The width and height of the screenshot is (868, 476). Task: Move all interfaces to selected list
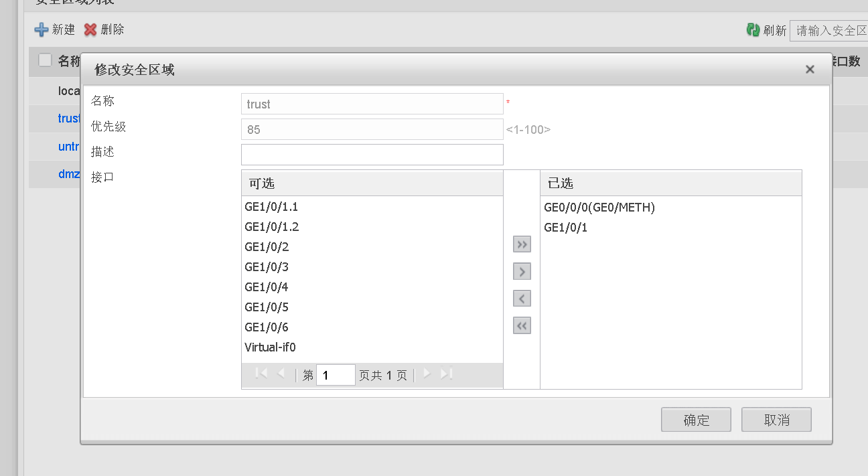[522, 244]
